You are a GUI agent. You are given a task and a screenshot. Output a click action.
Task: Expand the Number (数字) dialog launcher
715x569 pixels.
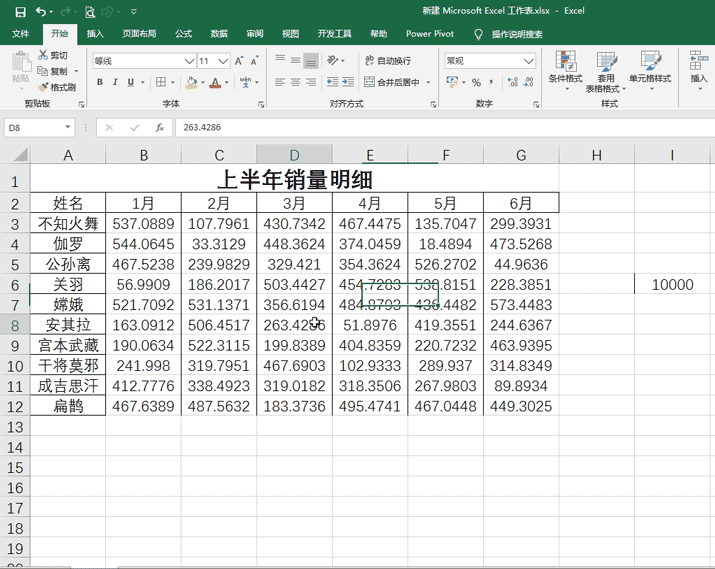coord(536,104)
